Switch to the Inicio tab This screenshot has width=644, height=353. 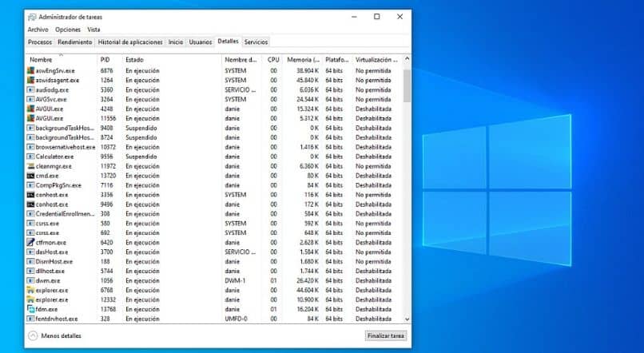[x=175, y=42]
